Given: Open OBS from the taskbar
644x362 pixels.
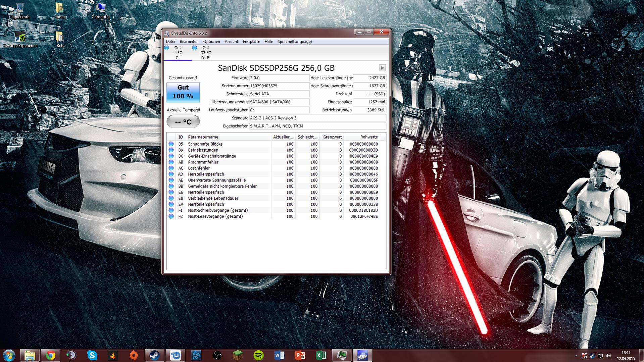Looking at the screenshot, I should coord(217,355).
